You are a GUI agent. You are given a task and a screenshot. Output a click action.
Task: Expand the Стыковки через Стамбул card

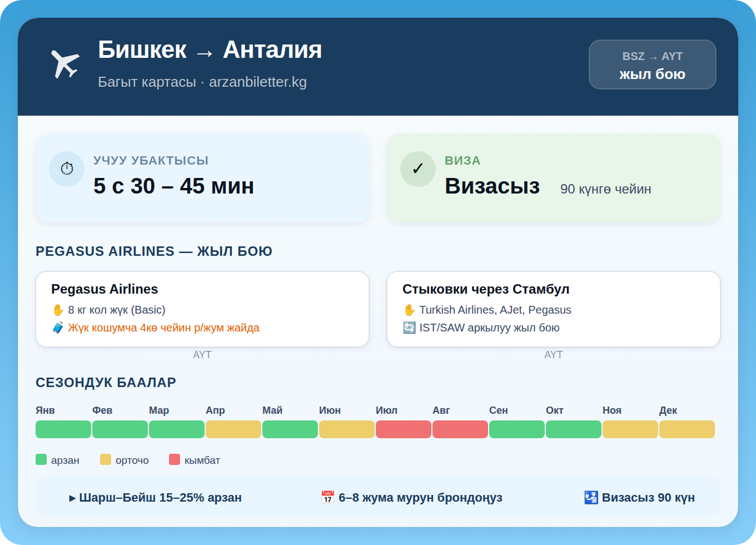(553, 309)
